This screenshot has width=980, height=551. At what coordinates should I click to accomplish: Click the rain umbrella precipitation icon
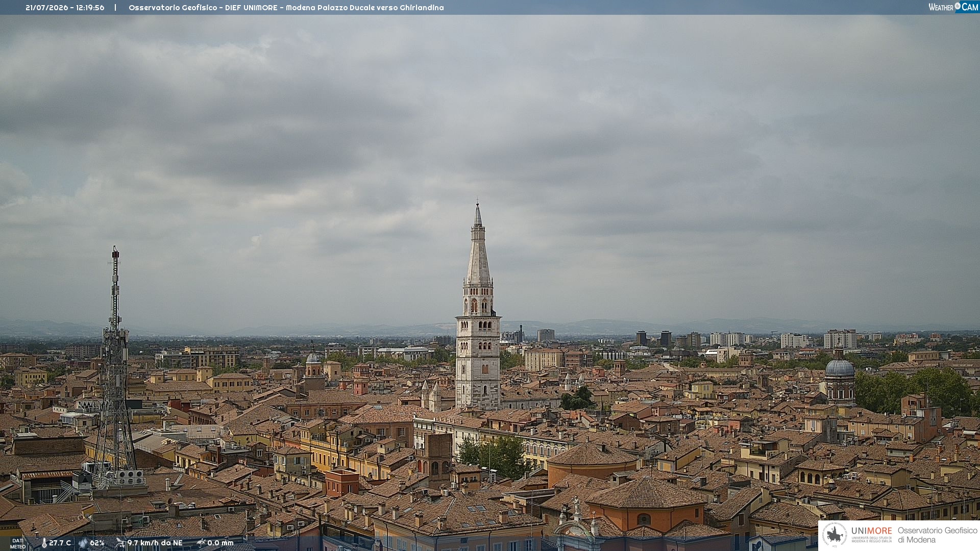pyautogui.click(x=201, y=543)
